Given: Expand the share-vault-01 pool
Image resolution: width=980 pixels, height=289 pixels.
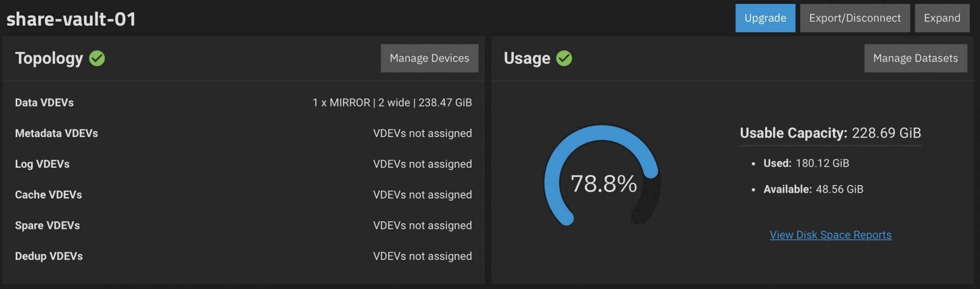Looking at the screenshot, I should 942,18.
